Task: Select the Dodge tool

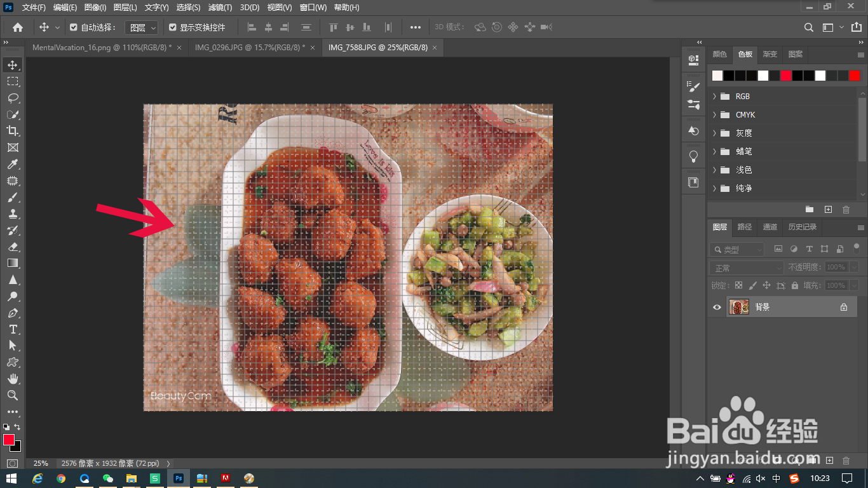Action: (x=12, y=296)
